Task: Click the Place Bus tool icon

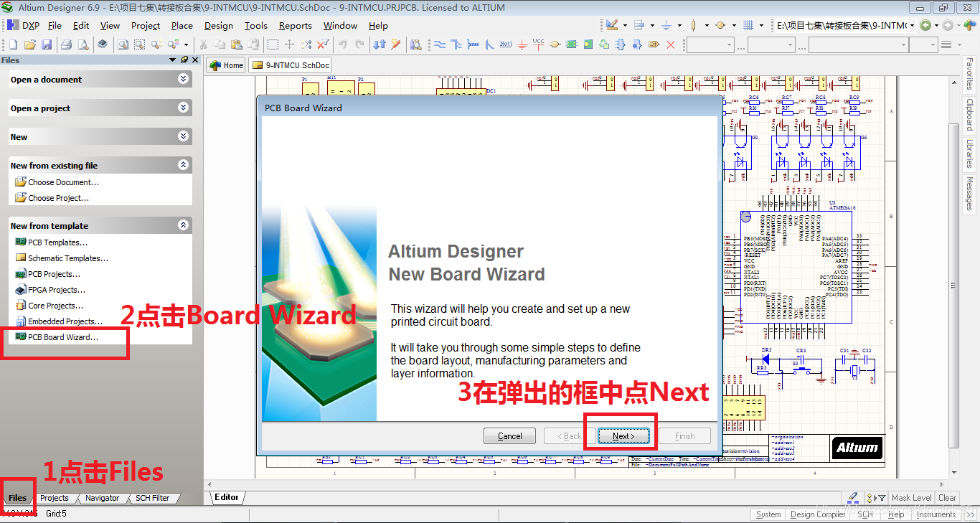Action: [x=456, y=44]
